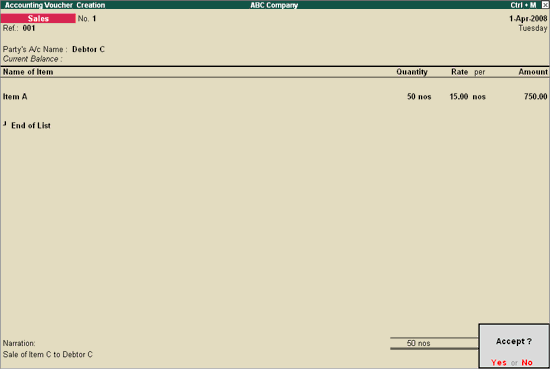Edit the 50 nos quantity of Item A
This screenshot has width=550, height=369.
[x=419, y=96]
